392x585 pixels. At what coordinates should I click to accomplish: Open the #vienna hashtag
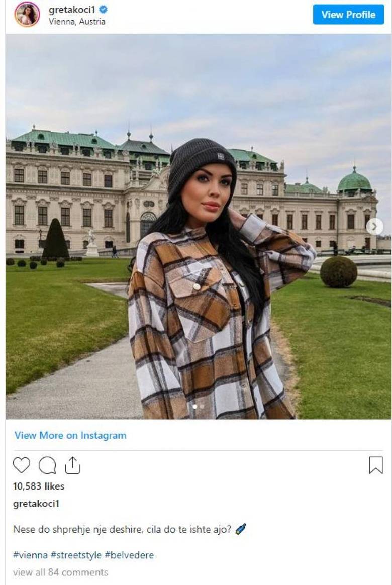pyautogui.click(x=30, y=555)
